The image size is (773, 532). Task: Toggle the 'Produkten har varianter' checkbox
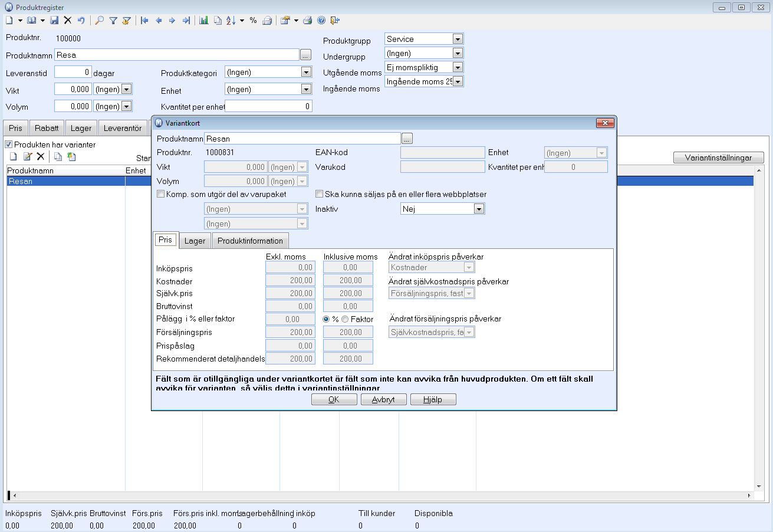tap(9, 145)
